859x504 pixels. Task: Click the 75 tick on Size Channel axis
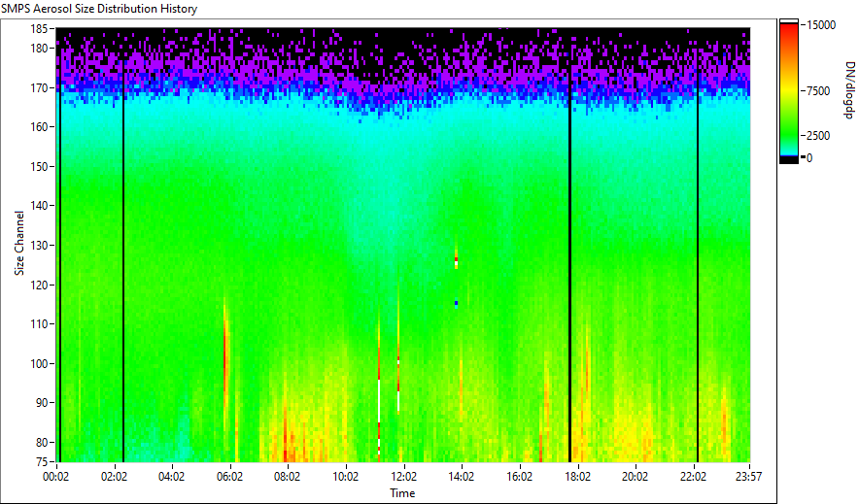tap(42, 462)
